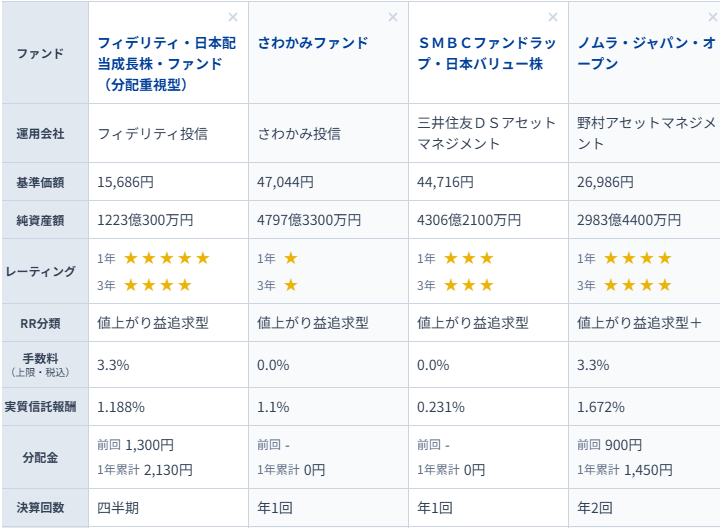
Task: Click フィデリティ投信 in the 運用会社 row
Action: [x=152, y=133]
